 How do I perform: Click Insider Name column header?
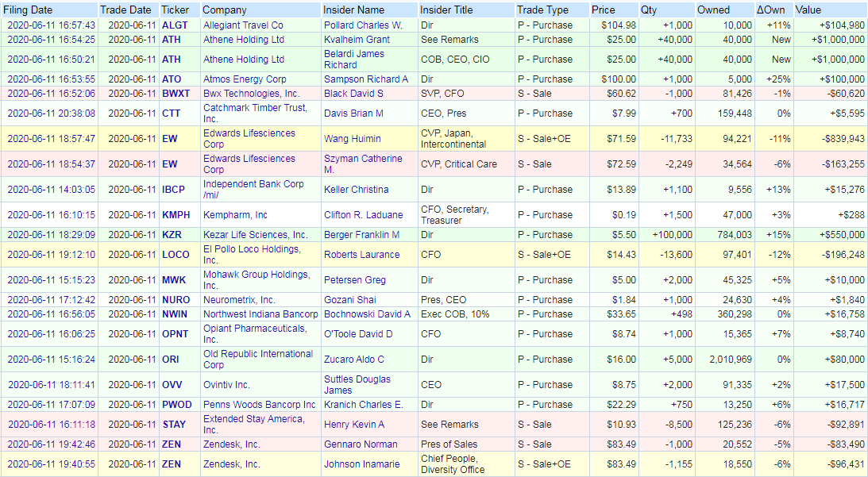[x=354, y=10]
